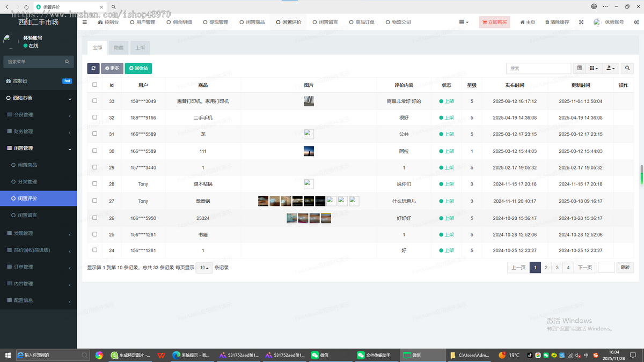The width and height of the screenshot is (644, 362).
Task: Open the colorful browser icon in the taskbar
Action: (x=99, y=355)
